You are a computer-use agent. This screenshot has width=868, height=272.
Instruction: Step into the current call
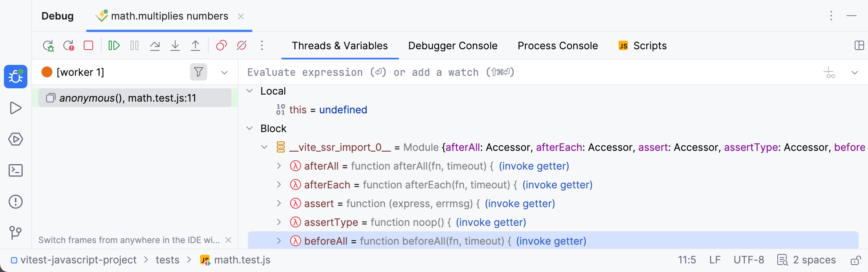(175, 45)
